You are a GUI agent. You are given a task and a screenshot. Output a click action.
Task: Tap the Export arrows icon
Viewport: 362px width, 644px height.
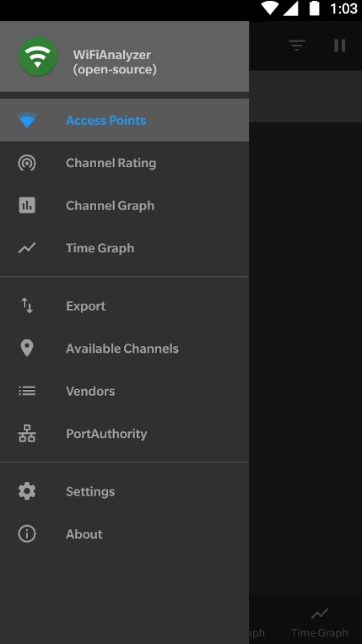click(x=27, y=306)
